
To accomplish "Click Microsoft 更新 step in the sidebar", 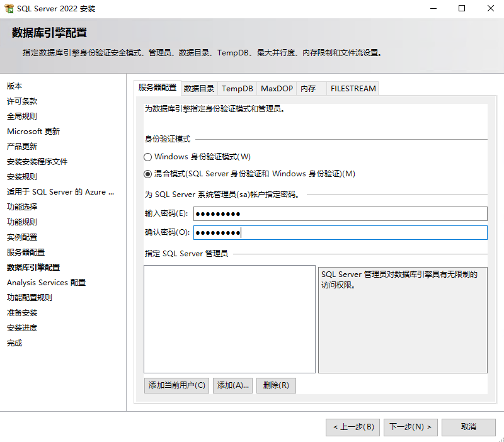I will coord(33,132).
